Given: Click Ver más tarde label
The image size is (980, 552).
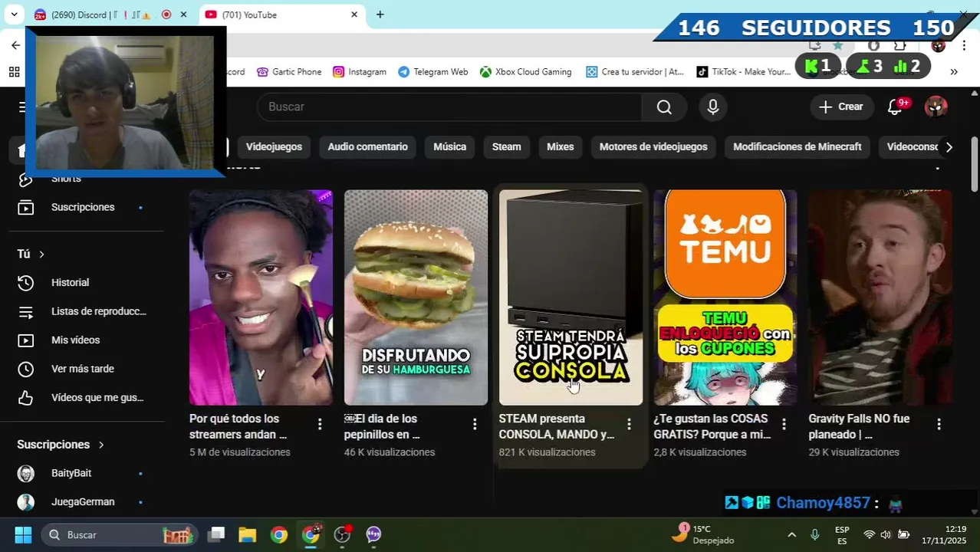Looking at the screenshot, I should pos(83,370).
